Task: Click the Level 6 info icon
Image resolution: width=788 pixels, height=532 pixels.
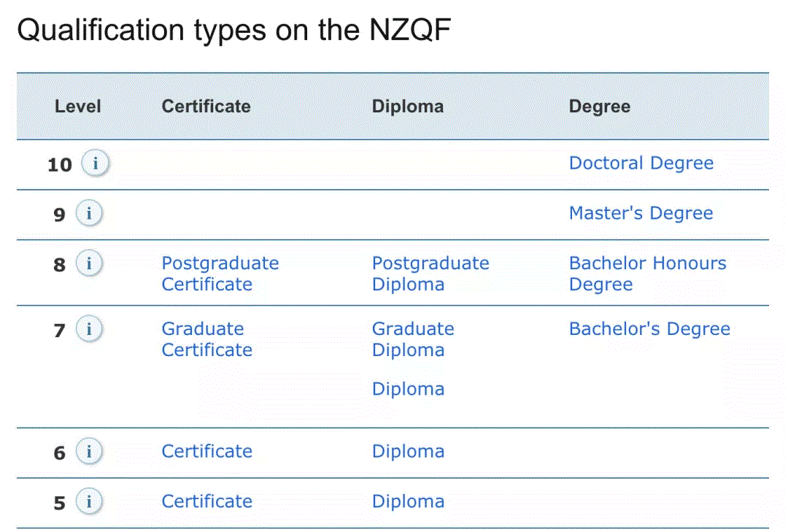Action: [x=89, y=452]
